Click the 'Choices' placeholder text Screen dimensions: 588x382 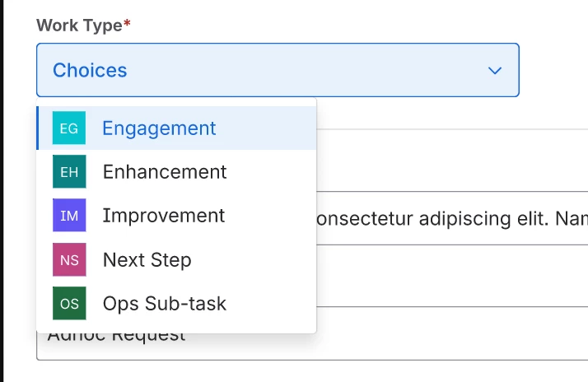(x=90, y=71)
